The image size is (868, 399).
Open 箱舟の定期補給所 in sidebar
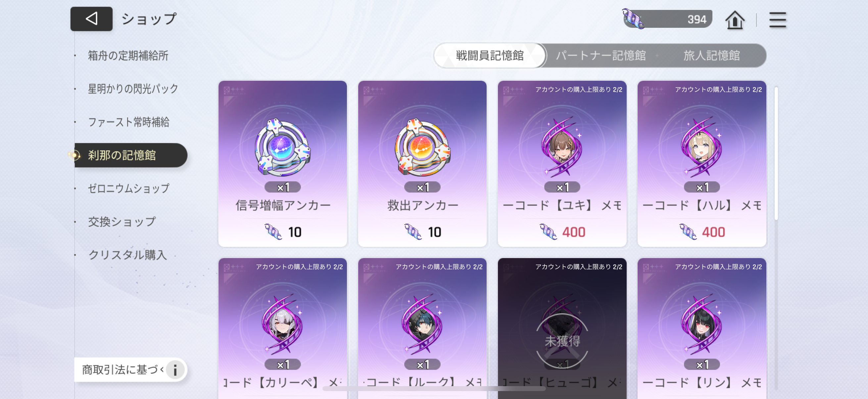(128, 56)
